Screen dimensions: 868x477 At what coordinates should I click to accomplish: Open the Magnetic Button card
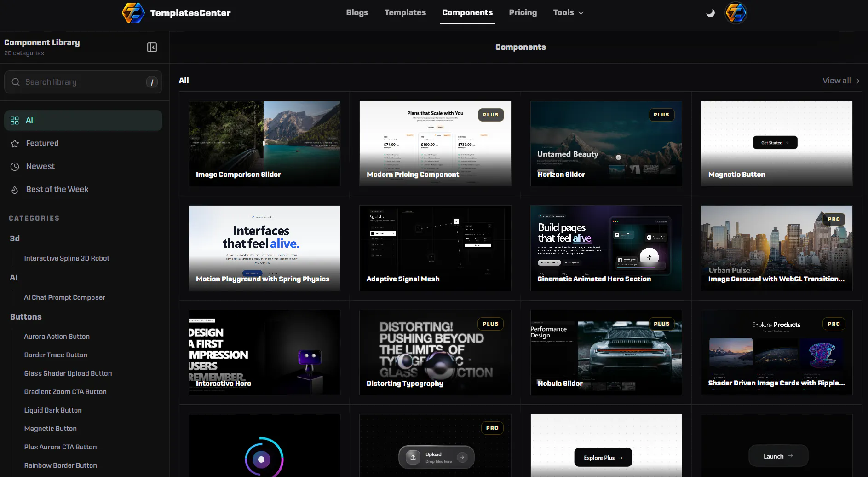[777, 144]
